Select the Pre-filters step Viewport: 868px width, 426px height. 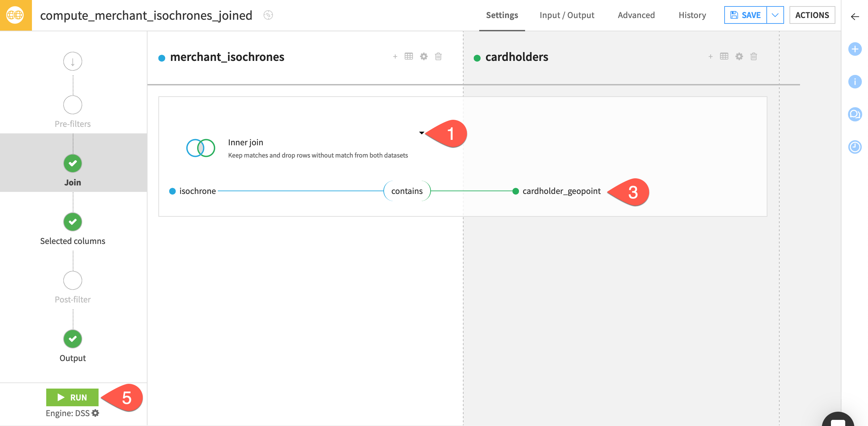point(72,104)
